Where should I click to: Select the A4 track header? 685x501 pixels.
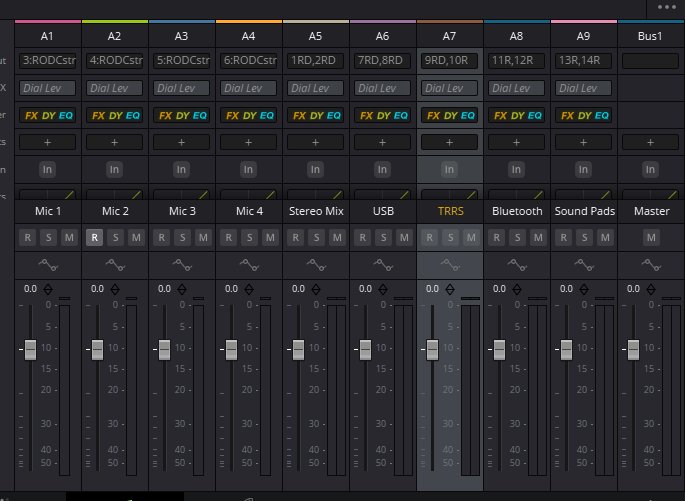click(x=249, y=36)
